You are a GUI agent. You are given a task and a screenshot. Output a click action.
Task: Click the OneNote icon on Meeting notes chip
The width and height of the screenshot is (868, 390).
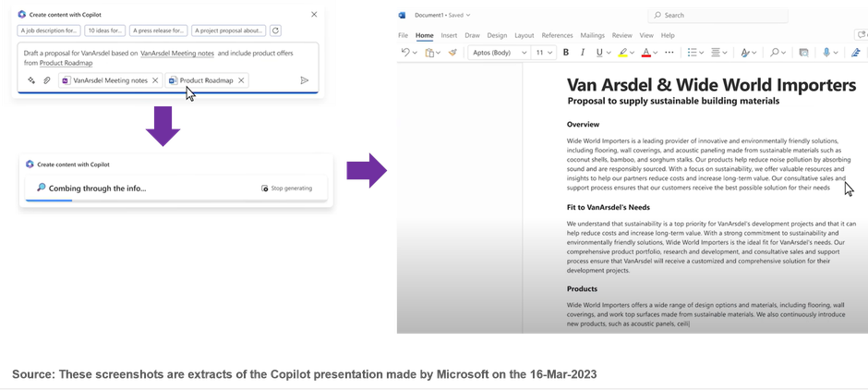pos(66,80)
